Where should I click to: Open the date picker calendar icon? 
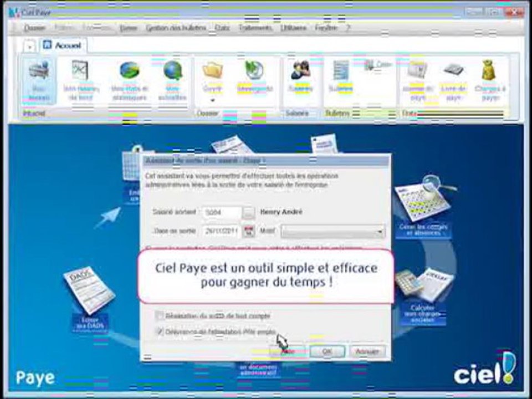pos(249,232)
